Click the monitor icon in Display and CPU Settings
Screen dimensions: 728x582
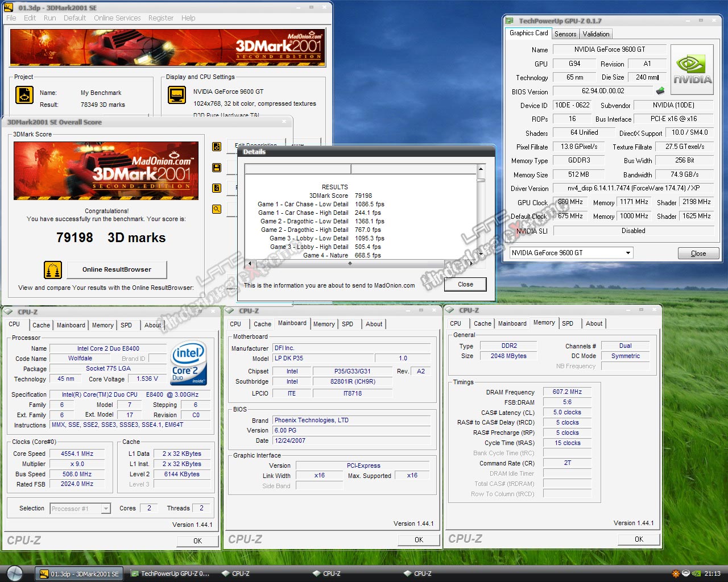point(177,94)
